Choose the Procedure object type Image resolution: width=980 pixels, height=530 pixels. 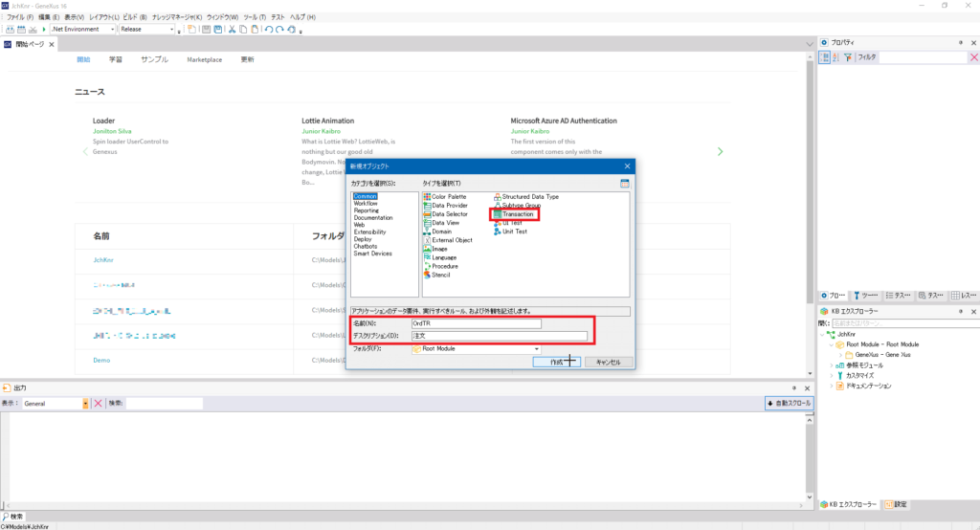point(440,267)
